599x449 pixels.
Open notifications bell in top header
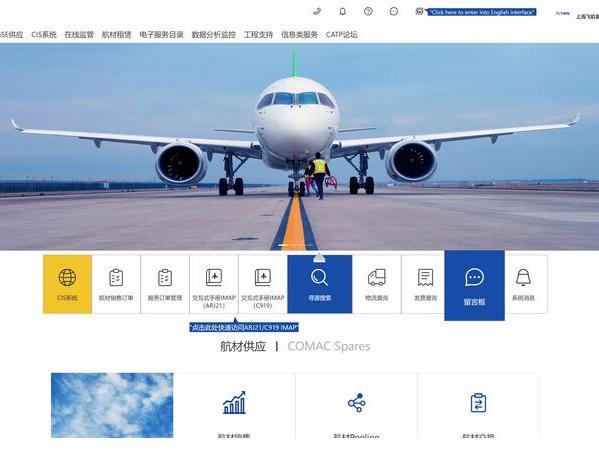342,11
